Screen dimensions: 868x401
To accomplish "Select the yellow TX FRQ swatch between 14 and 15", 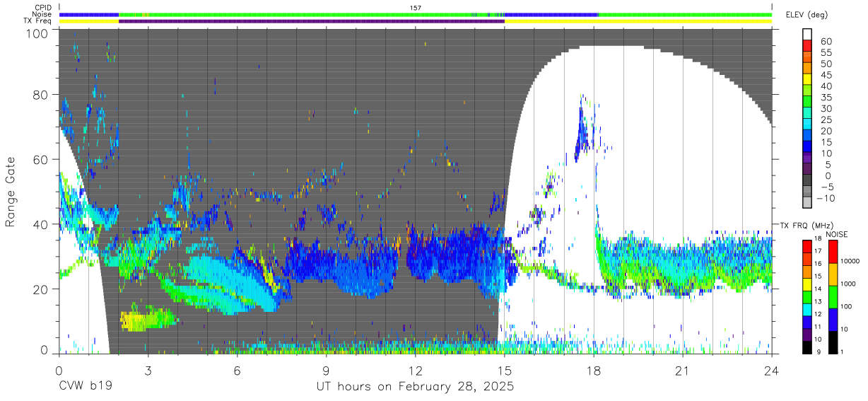I will (x=807, y=284).
